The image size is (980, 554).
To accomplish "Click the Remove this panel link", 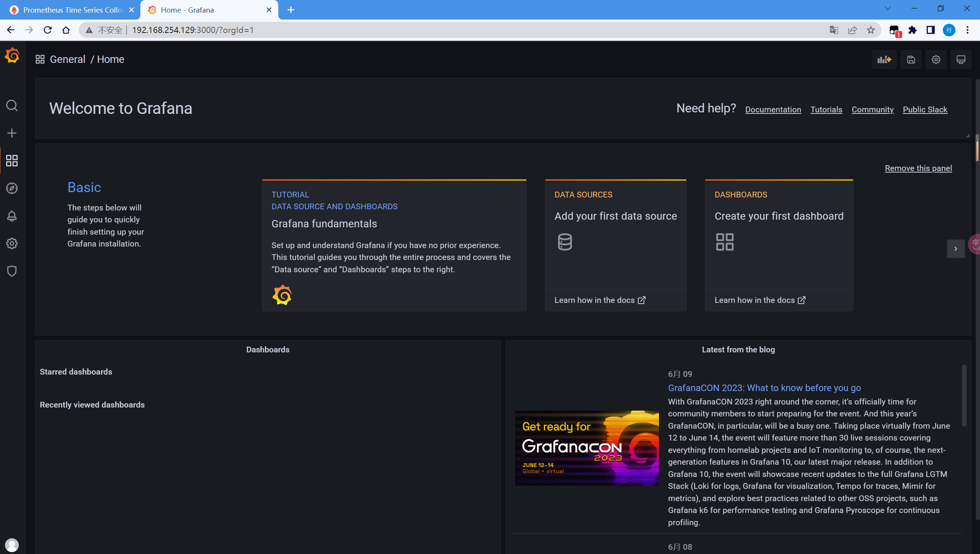I will [918, 168].
